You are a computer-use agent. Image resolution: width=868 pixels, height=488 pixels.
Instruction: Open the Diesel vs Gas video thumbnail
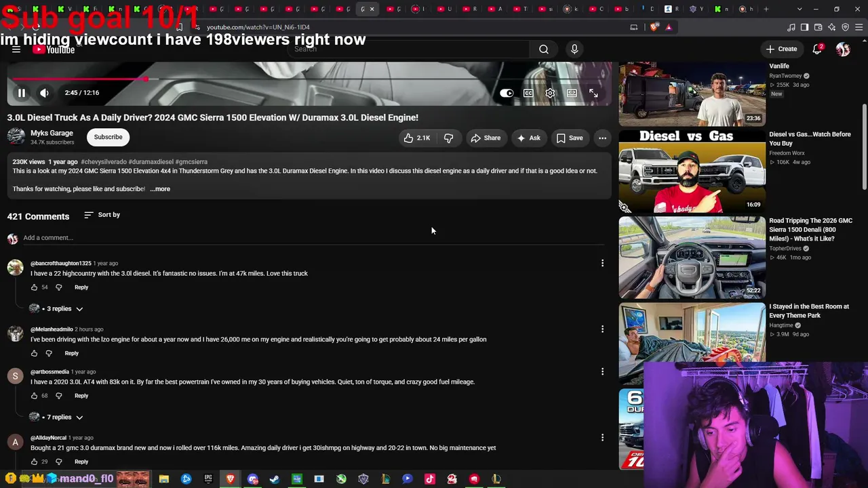pos(692,171)
